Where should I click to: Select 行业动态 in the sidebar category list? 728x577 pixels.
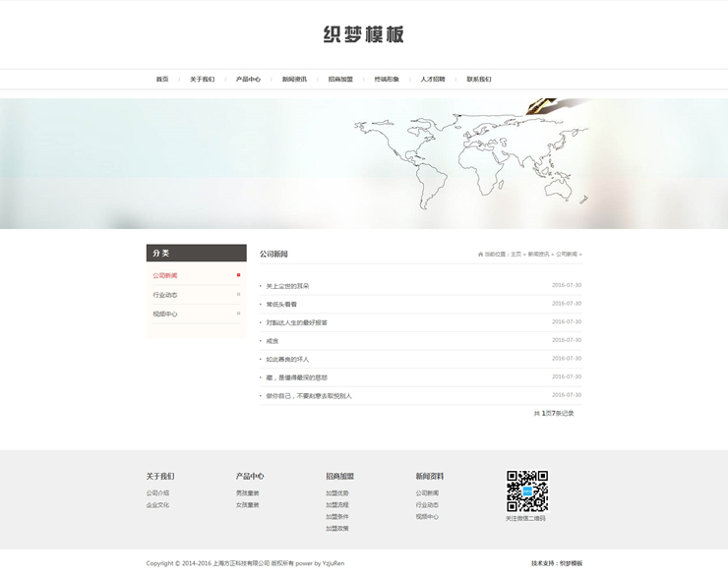165,295
